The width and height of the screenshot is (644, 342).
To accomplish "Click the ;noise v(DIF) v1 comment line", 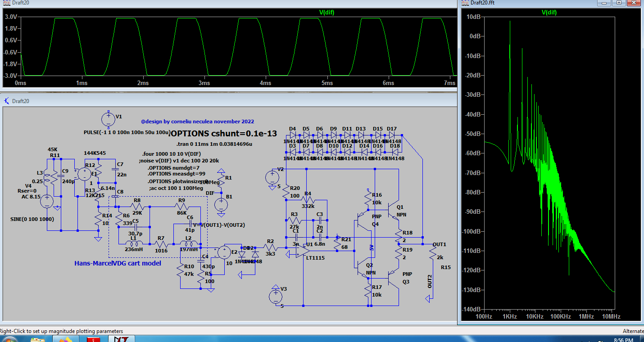I will click(179, 160).
